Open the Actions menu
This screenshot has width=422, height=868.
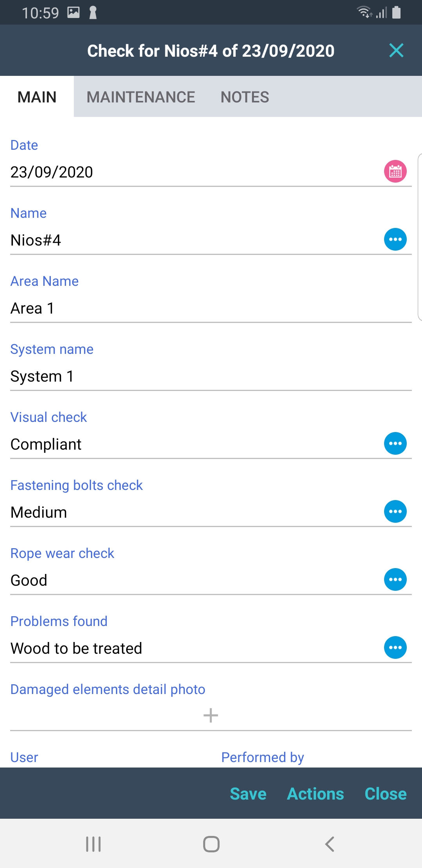[x=315, y=794]
